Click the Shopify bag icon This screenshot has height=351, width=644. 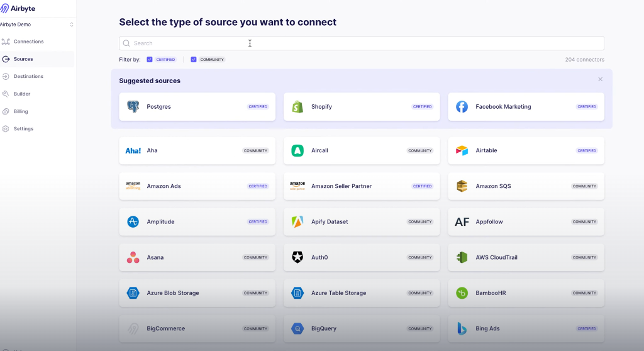297,106
